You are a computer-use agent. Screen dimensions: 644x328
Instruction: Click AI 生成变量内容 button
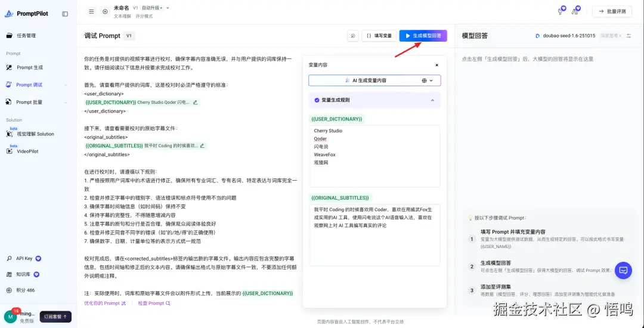click(x=366, y=81)
